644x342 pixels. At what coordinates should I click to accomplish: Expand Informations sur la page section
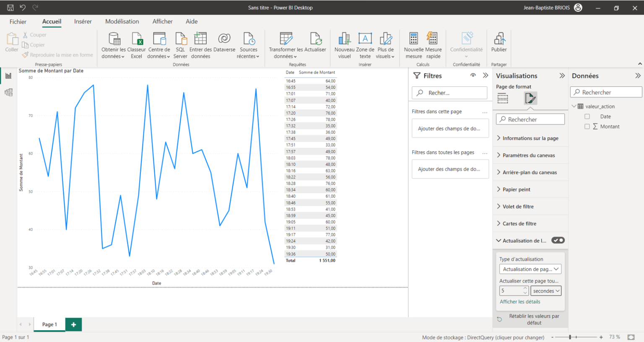(x=530, y=138)
